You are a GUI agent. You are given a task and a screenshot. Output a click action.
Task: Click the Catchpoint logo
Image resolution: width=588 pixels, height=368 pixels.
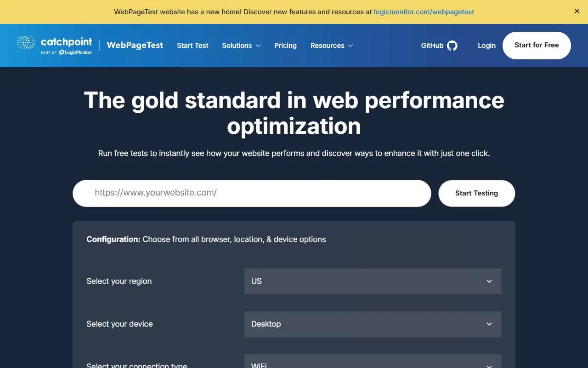point(55,46)
